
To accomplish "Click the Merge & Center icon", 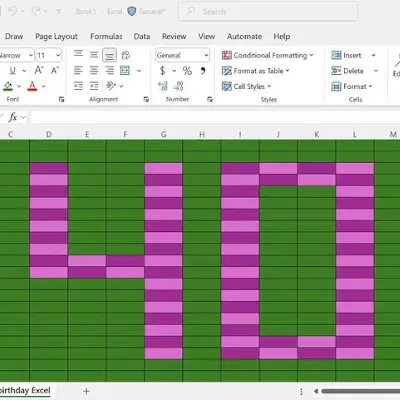I will click(x=125, y=71).
